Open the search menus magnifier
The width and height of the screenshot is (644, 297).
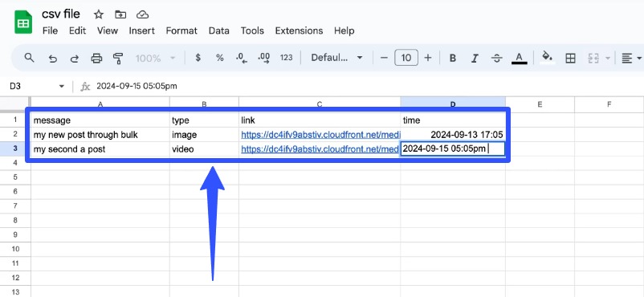tap(29, 58)
